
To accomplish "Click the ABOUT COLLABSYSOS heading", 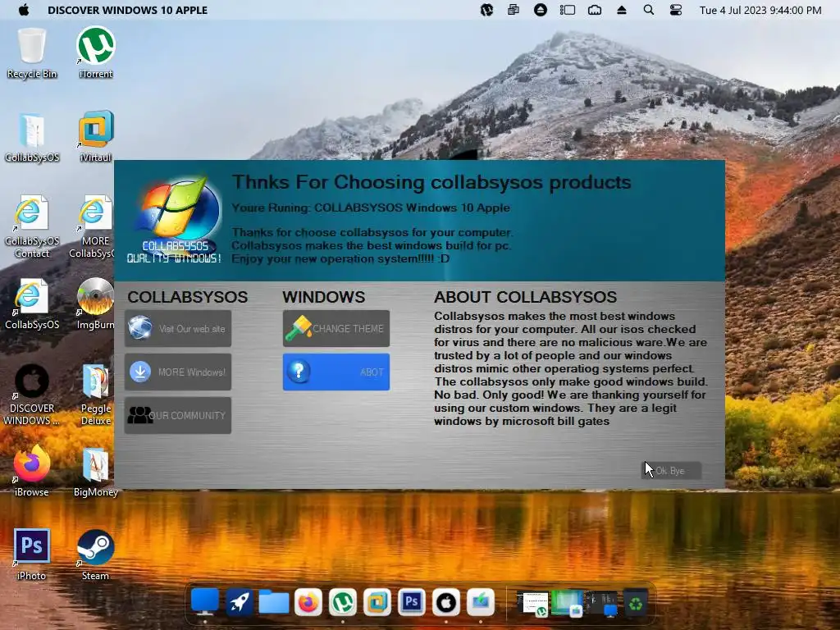I will (x=526, y=297).
